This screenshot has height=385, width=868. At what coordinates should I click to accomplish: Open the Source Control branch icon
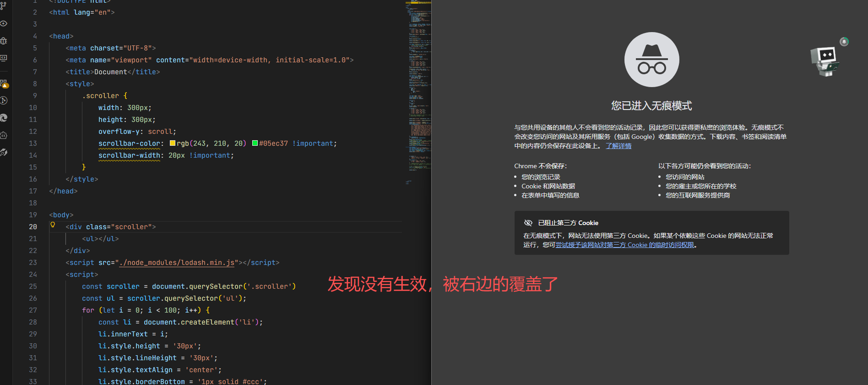(x=4, y=6)
